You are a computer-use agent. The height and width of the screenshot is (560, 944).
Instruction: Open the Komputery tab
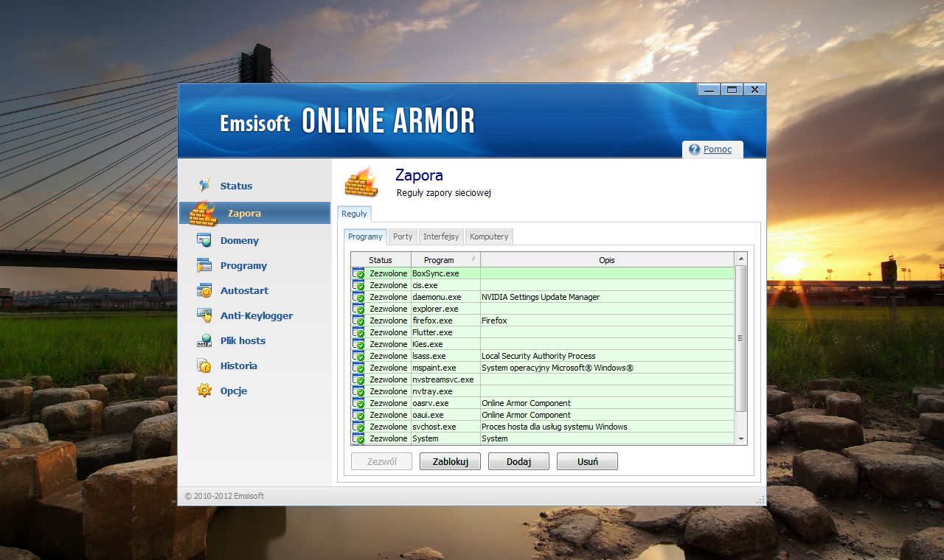point(489,237)
